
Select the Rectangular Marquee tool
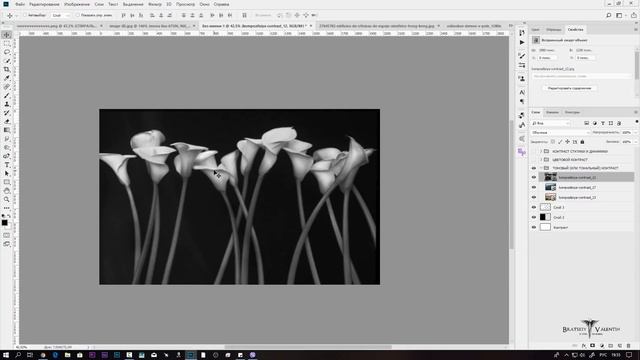(7, 44)
